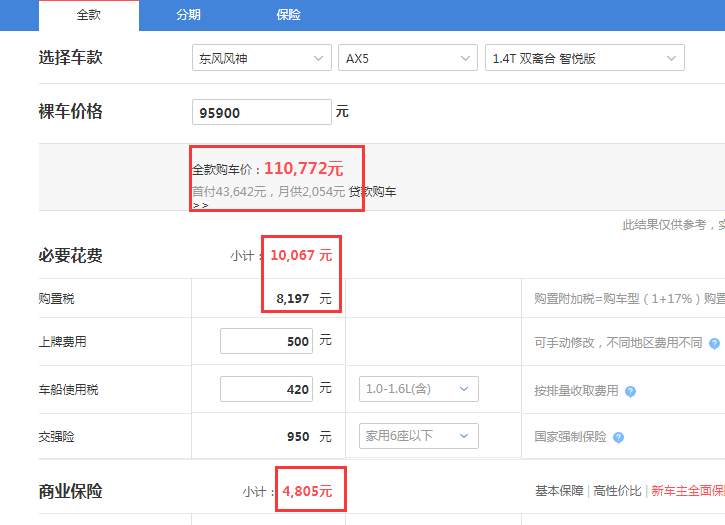Click the 此结果仅供参考 disclaimer text
The image size is (725, 525).
674,225
